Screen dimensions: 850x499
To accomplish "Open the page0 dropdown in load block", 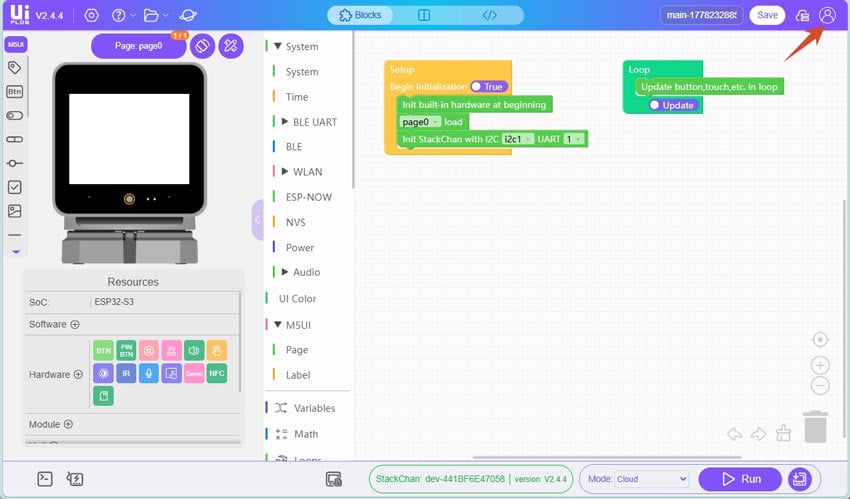I will [x=420, y=122].
